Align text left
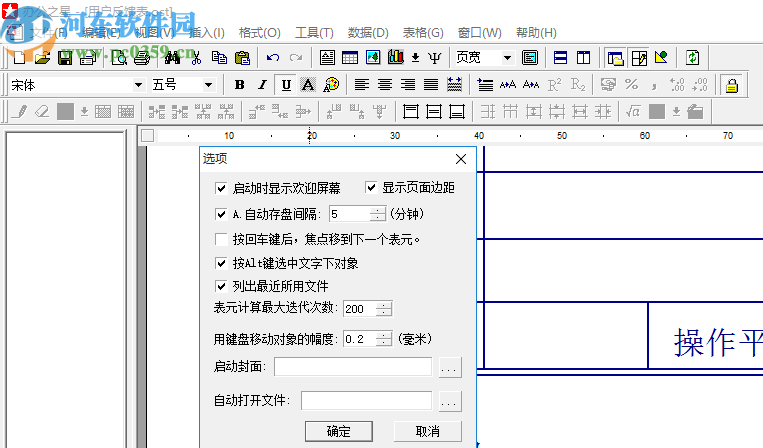 (x=362, y=85)
